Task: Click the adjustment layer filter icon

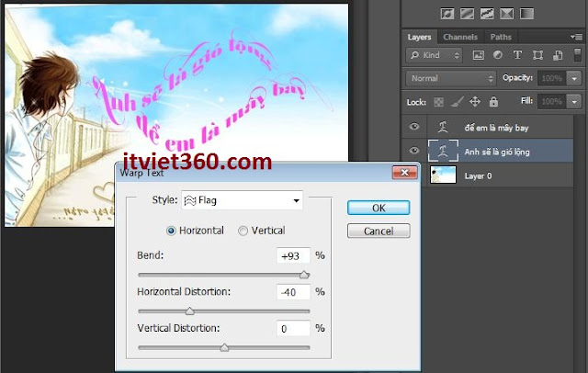Action: point(497,56)
